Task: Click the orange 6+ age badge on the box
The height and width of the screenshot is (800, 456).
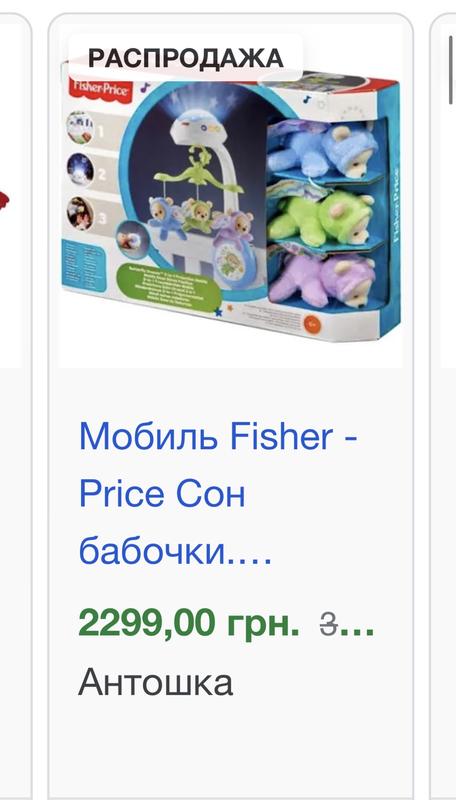Action: point(312,324)
